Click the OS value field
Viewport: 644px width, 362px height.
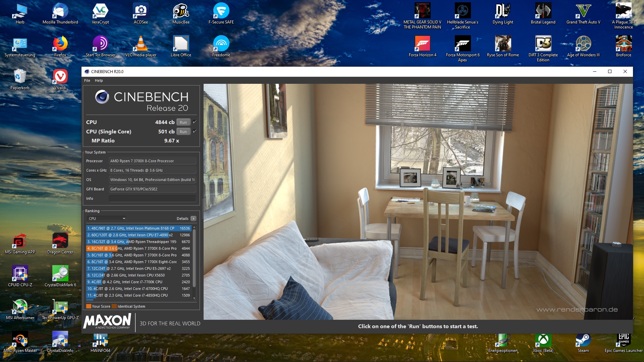[x=152, y=180]
